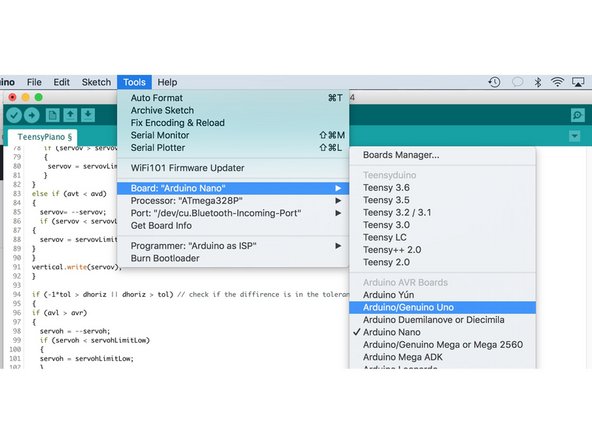Click code line "if (avl > avr)"
Viewport: 592px width, 444px height.
click(59, 313)
